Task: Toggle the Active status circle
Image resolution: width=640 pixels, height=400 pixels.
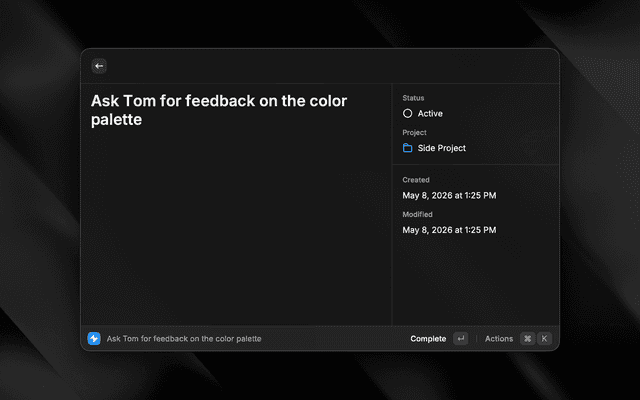Action: pos(407,113)
